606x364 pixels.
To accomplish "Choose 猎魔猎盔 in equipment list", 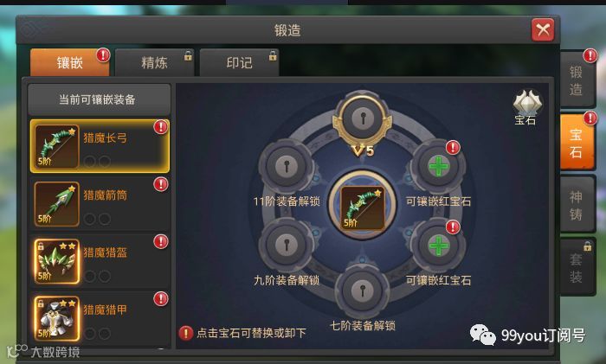I will [x=100, y=261].
